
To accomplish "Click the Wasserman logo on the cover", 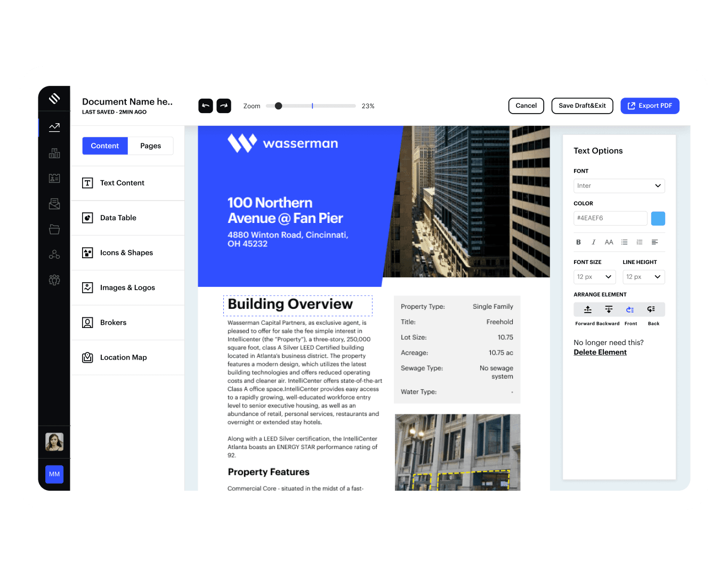I will [x=282, y=143].
